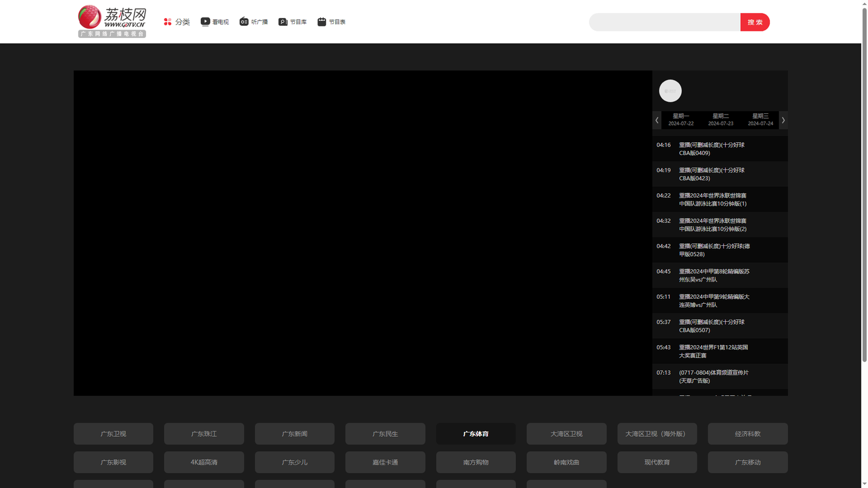The width and height of the screenshot is (868, 488).
Task: Switch to 现代教育 channel
Action: coord(657,462)
